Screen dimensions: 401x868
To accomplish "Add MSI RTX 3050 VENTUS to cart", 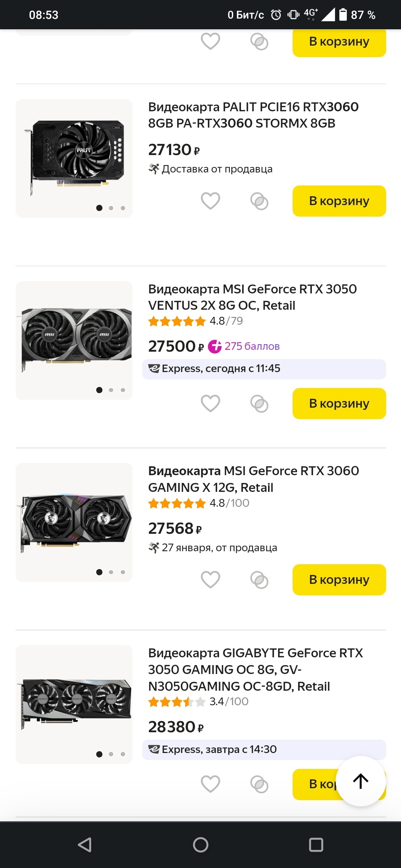I will tap(339, 404).
